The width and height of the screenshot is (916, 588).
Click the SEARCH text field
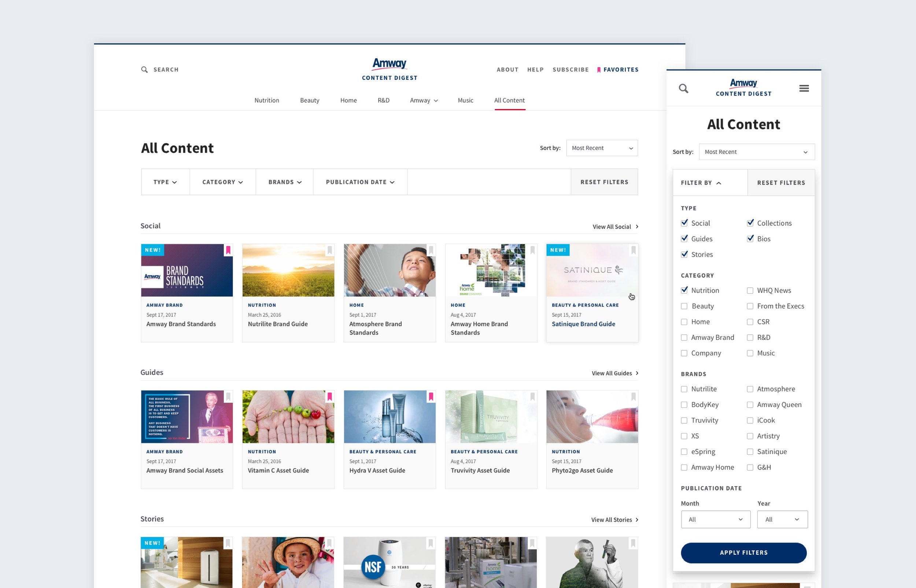click(x=166, y=70)
